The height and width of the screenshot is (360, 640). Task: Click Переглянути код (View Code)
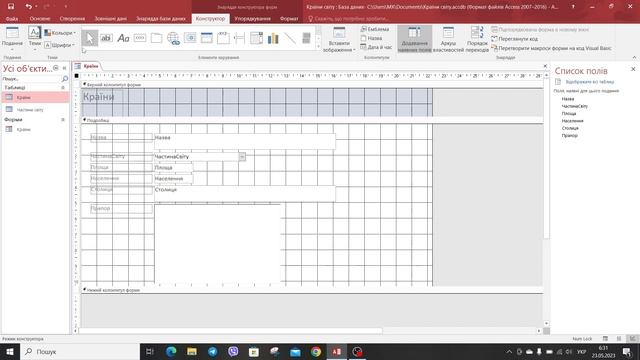point(514,39)
